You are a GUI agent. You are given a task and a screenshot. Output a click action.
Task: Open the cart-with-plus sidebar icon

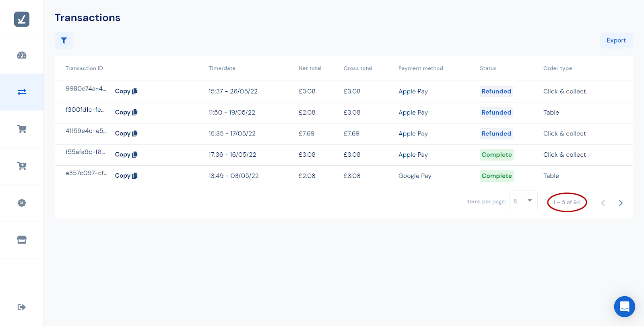(x=22, y=166)
